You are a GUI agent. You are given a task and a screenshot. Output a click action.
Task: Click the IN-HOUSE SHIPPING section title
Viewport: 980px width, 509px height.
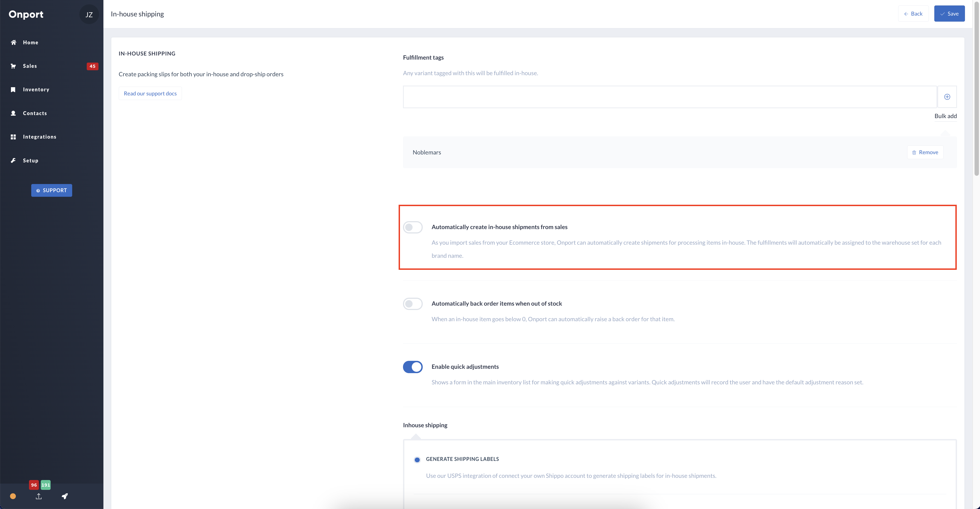[x=147, y=54]
